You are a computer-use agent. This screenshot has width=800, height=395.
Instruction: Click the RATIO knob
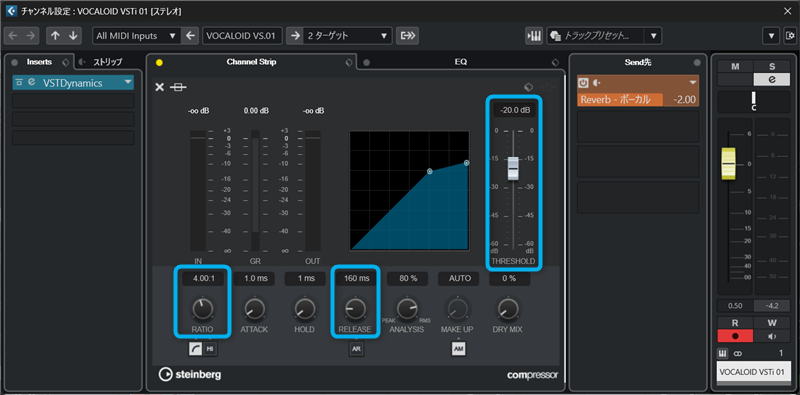click(203, 308)
